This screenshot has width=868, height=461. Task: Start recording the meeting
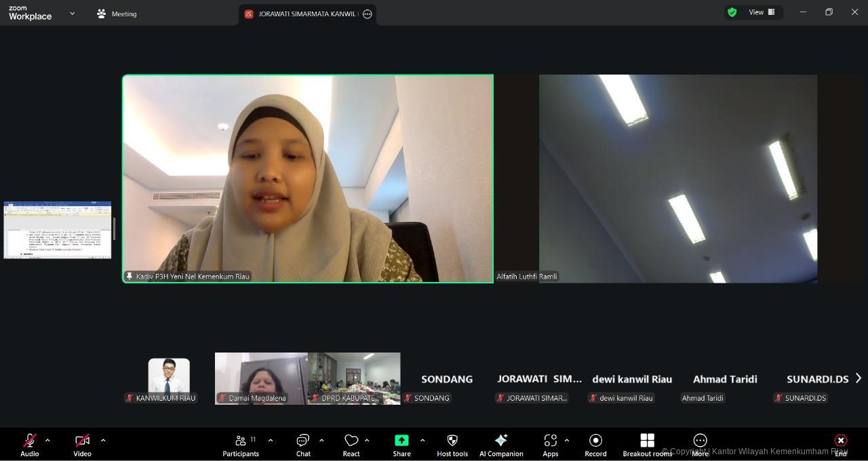click(x=595, y=444)
